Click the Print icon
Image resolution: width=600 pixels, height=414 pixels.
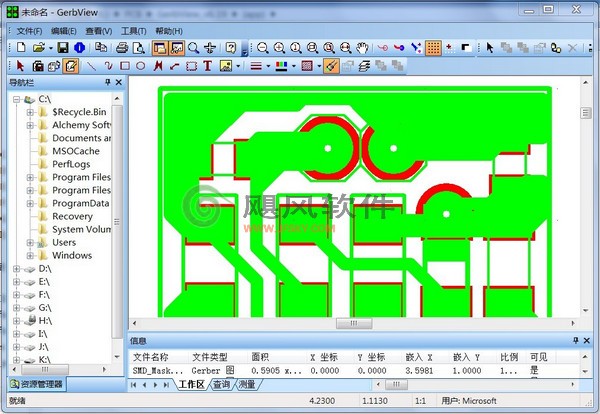122,47
